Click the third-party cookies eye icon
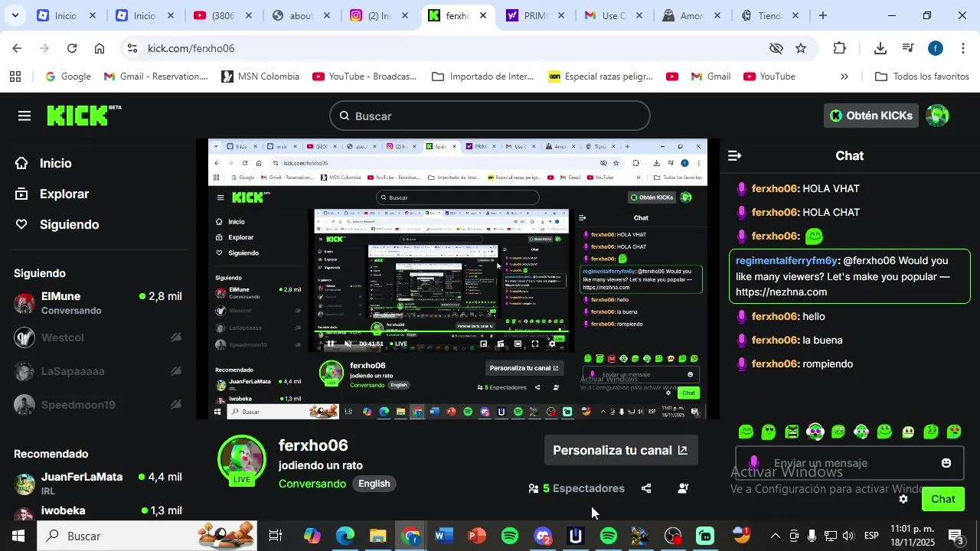The image size is (980, 551). tap(776, 48)
